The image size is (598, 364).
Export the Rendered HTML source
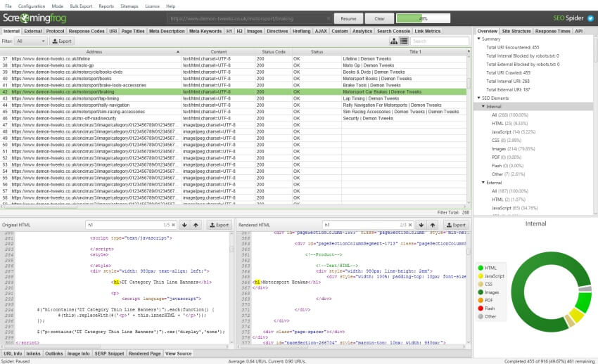click(x=456, y=225)
